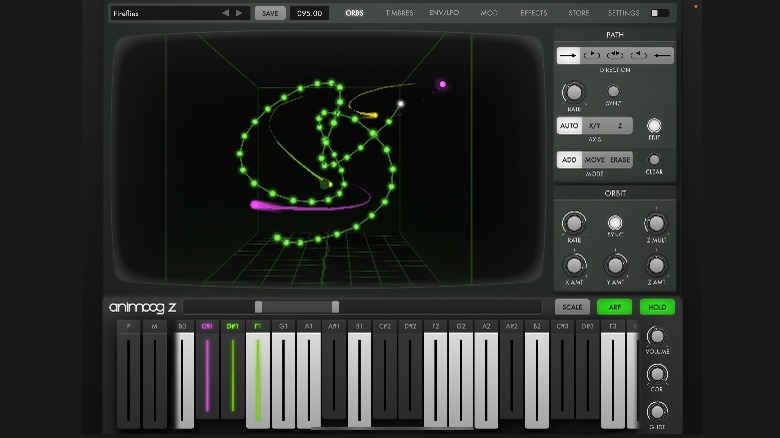Select X/Y axis option
The height and width of the screenshot is (438, 780).
[x=594, y=126]
